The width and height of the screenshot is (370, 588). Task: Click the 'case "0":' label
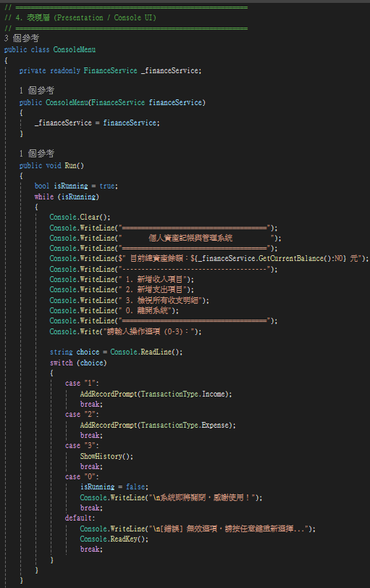click(82, 476)
